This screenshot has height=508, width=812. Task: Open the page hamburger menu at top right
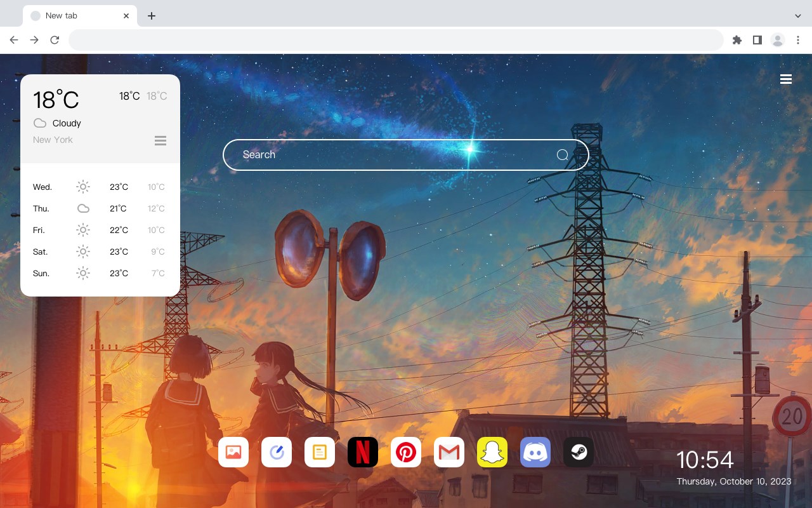[x=786, y=79]
